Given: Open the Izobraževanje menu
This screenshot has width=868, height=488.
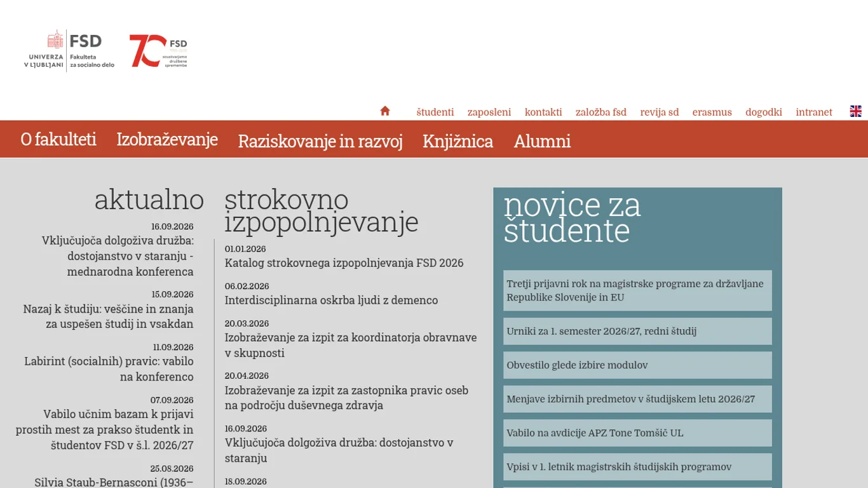Looking at the screenshot, I should tap(167, 139).
